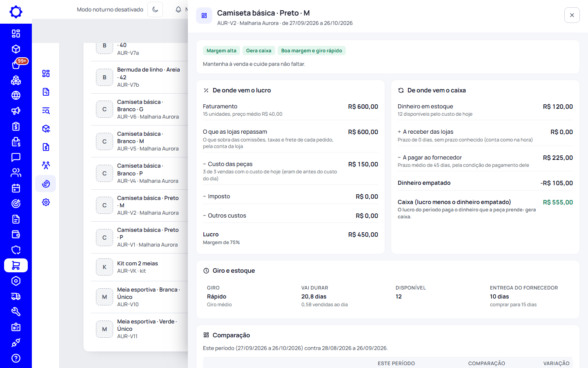
Task: Select the Camiseta básica Branco P row
Action: coord(139,173)
